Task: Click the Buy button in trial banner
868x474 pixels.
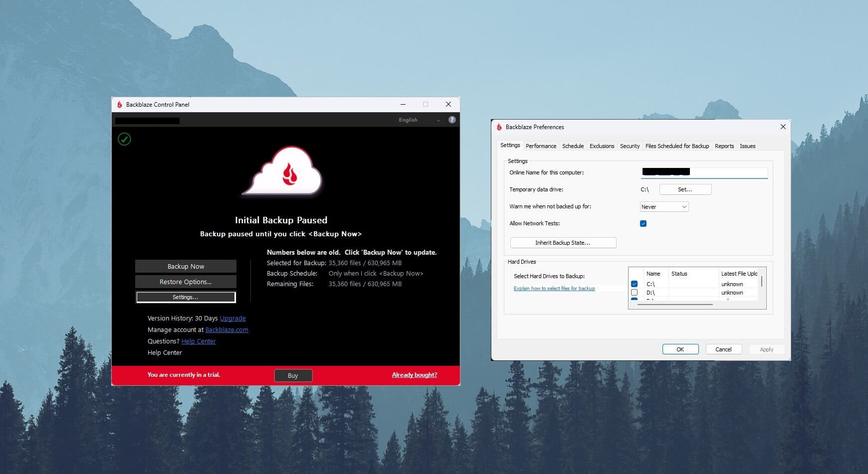Action: click(293, 375)
